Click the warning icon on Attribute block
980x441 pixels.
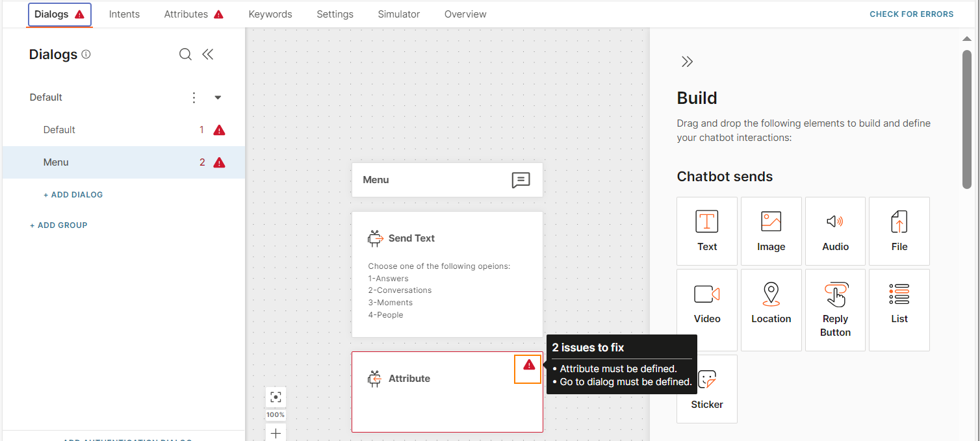(x=528, y=365)
